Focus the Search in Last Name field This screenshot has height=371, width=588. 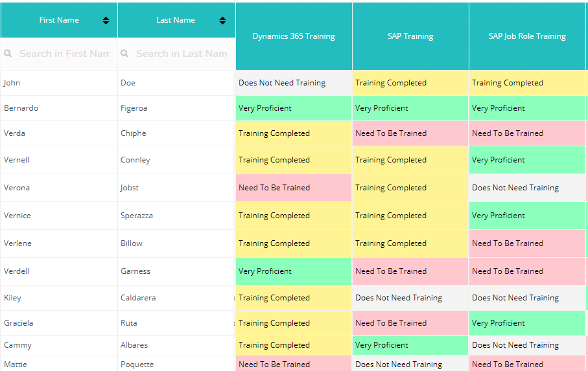click(182, 54)
